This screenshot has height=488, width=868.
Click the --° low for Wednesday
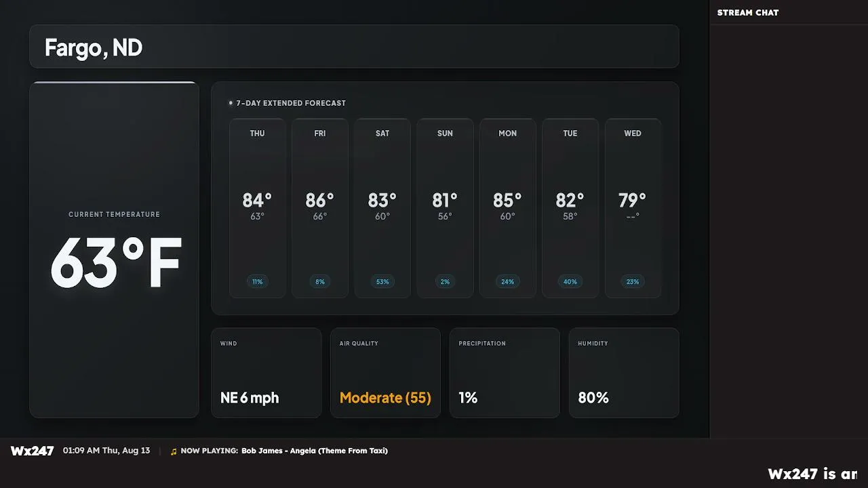[633, 217]
